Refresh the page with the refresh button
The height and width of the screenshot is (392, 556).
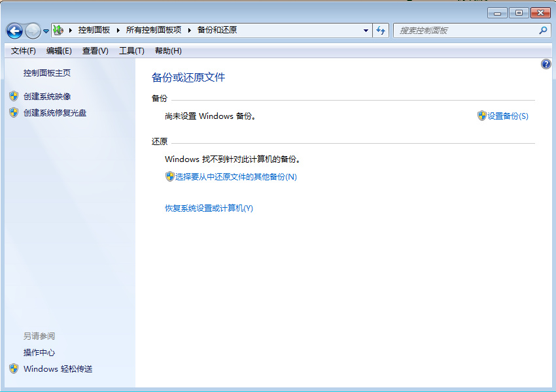[381, 31]
